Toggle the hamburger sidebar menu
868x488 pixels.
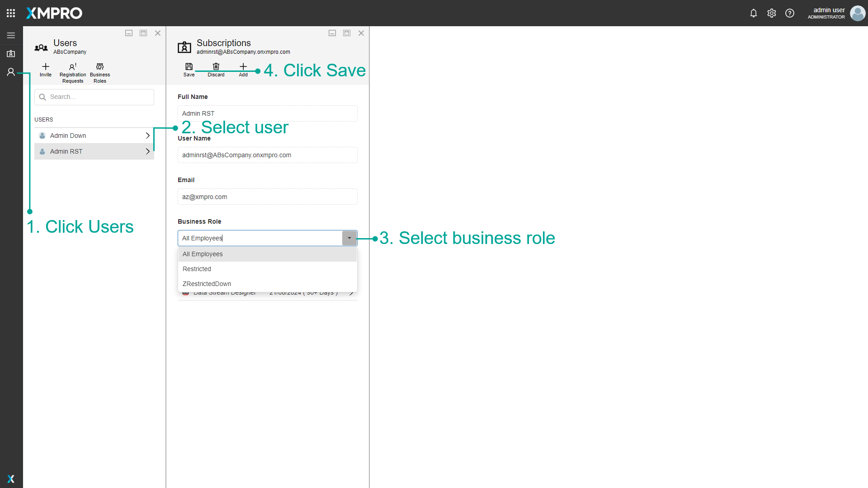(x=11, y=35)
